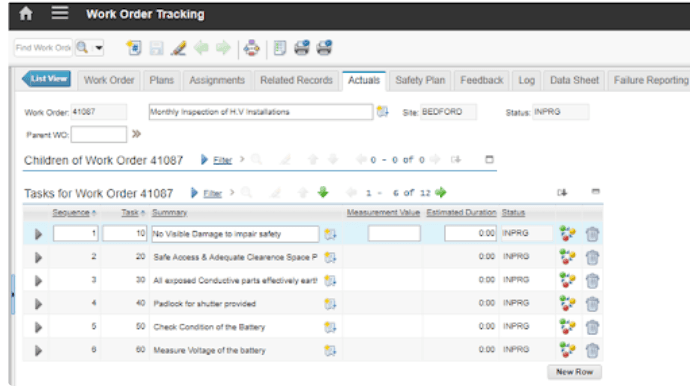
Task: Click the second printer toolbar icon
Action: click(324, 48)
